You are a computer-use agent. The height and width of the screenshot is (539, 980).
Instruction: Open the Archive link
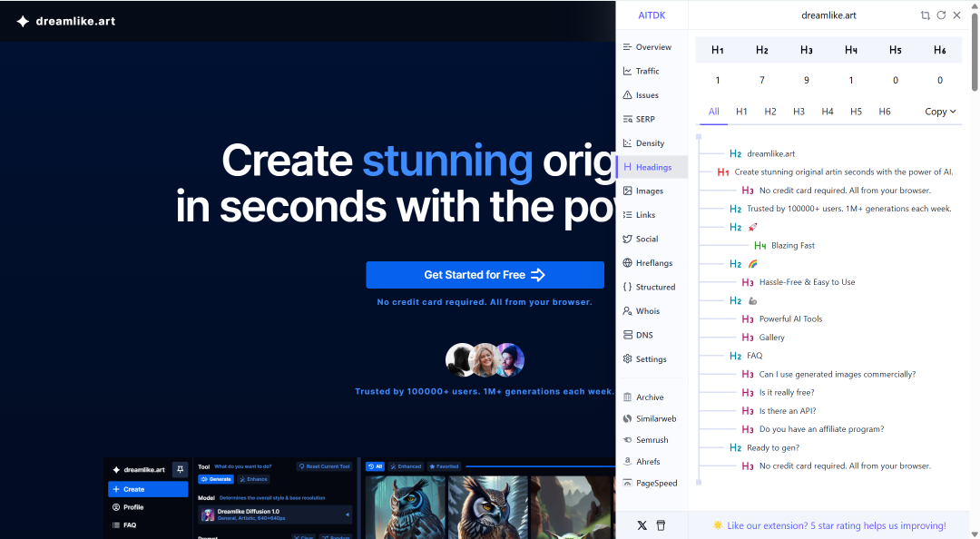pyautogui.click(x=643, y=397)
